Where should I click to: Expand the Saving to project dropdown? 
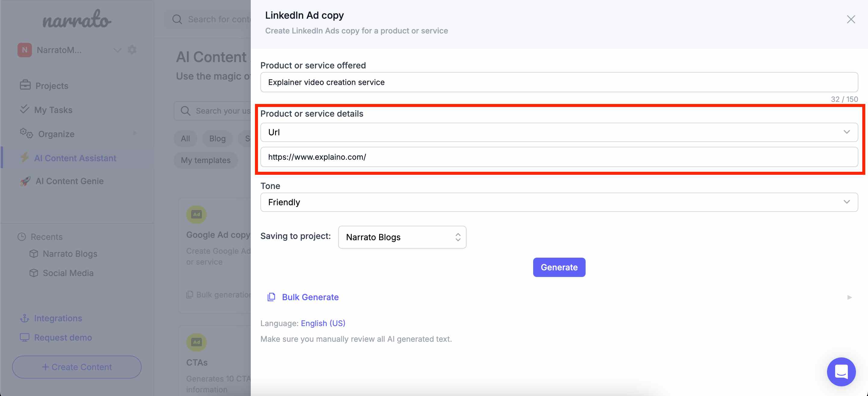point(402,237)
